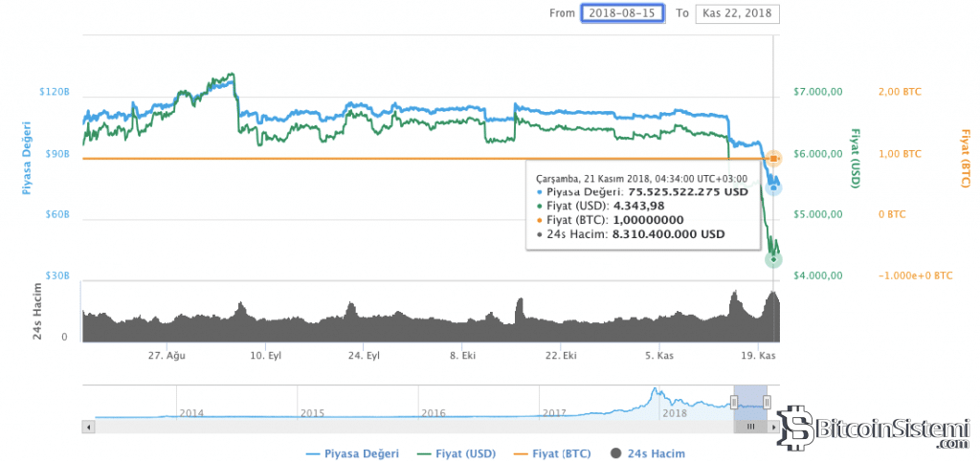
Task: Click the left range handle in navigator
Action: (x=735, y=402)
